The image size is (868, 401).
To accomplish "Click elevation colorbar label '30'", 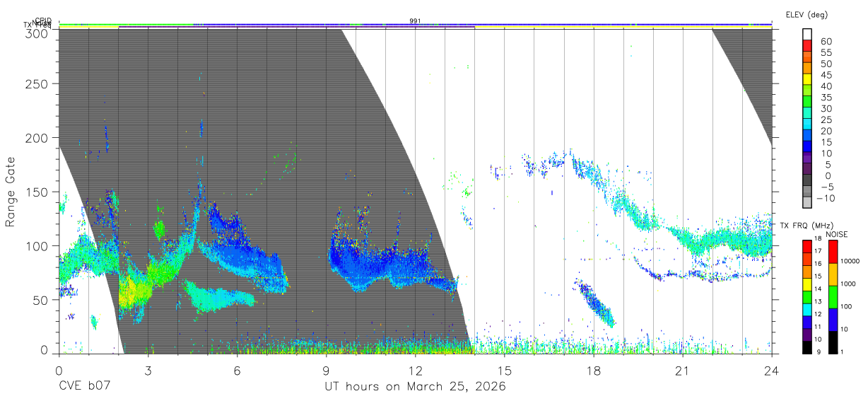I will click(x=826, y=108).
